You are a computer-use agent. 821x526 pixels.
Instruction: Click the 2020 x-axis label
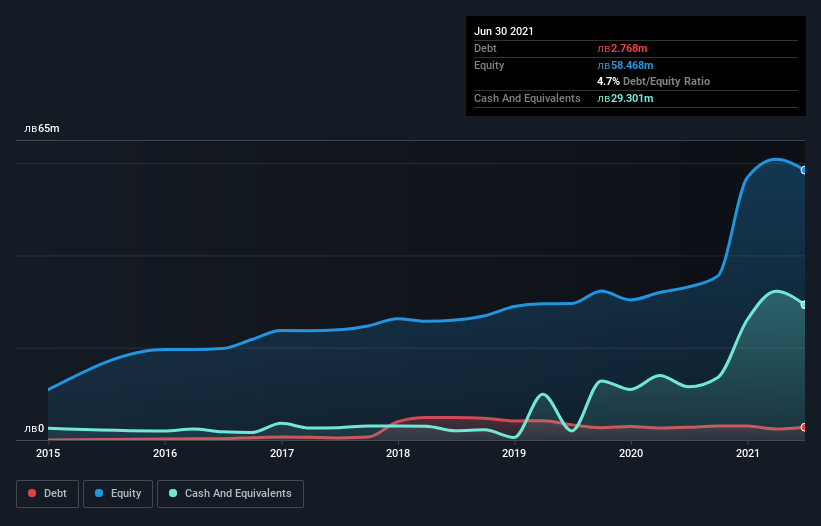pyautogui.click(x=631, y=453)
